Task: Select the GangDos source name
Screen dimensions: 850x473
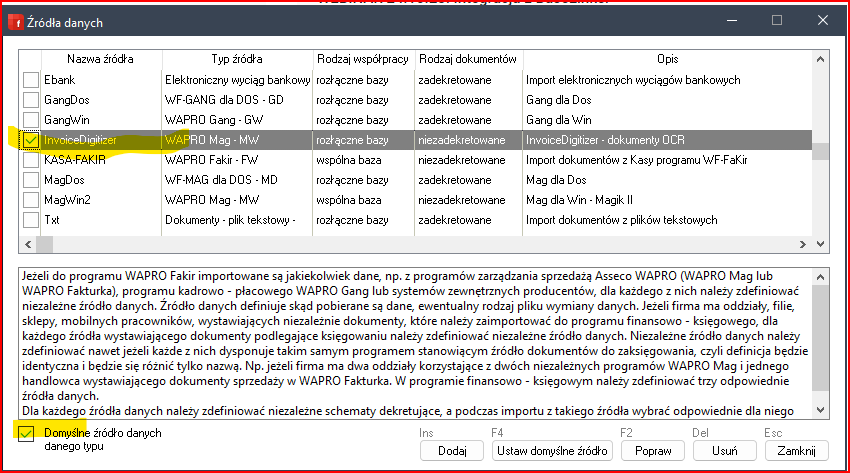Action: tap(67, 100)
